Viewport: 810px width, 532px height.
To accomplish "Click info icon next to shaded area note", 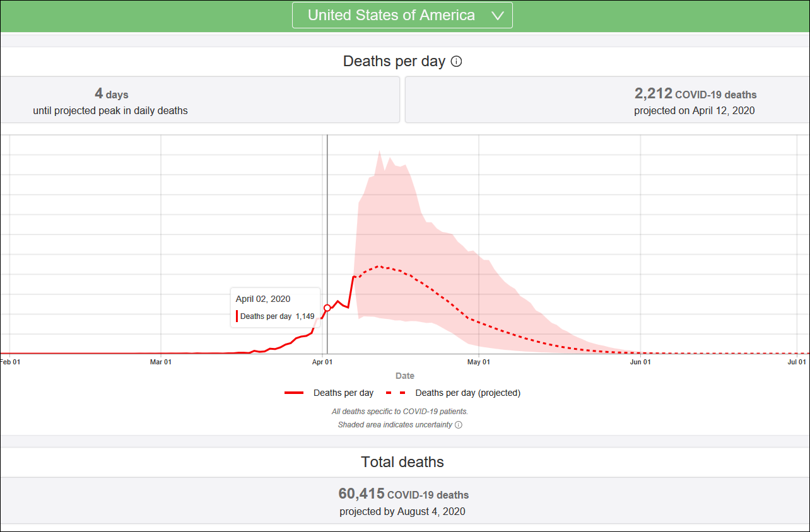I will point(459,425).
